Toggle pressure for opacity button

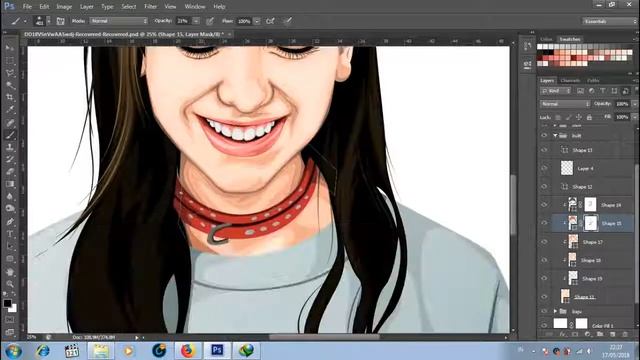click(210, 21)
